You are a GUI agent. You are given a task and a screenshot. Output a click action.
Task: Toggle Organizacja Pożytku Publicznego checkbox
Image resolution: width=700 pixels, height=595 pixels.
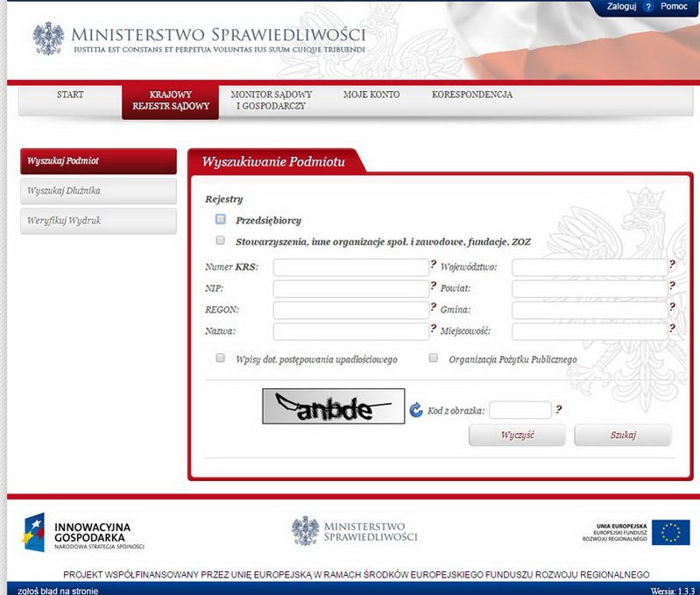click(433, 358)
